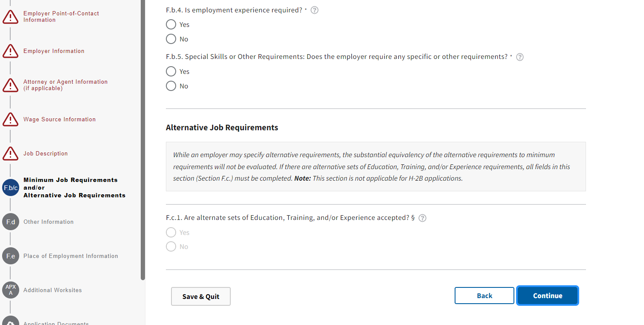This screenshot has width=644, height=325.
Task: Click warning icon beside Wage Source Information
Action: click(10, 120)
